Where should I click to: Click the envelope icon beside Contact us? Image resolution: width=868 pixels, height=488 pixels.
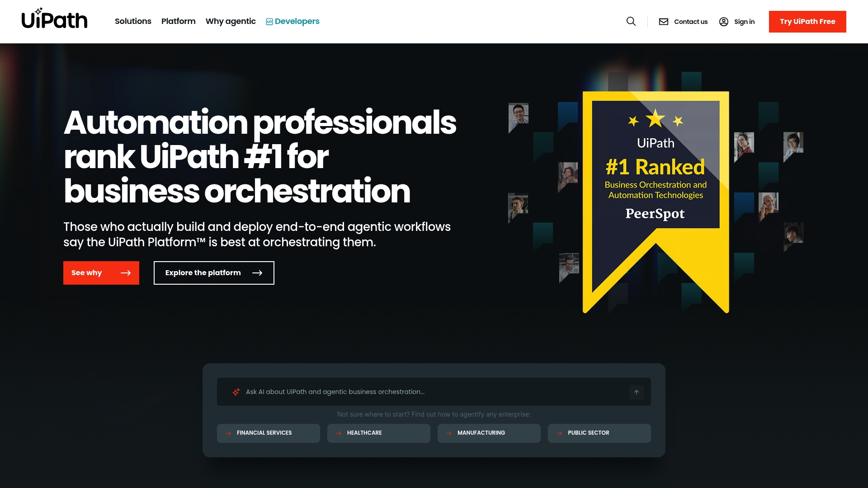pos(663,21)
